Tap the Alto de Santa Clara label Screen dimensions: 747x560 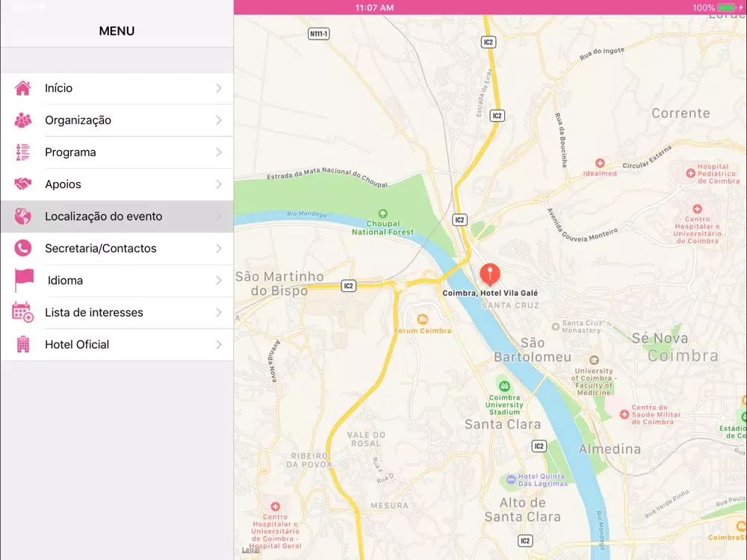[x=523, y=509]
